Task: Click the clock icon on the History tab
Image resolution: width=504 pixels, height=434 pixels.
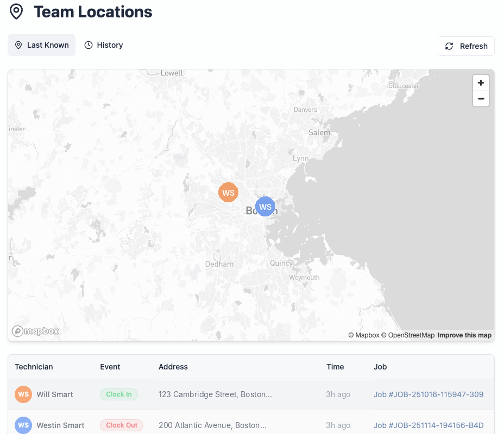Action: pyautogui.click(x=89, y=45)
